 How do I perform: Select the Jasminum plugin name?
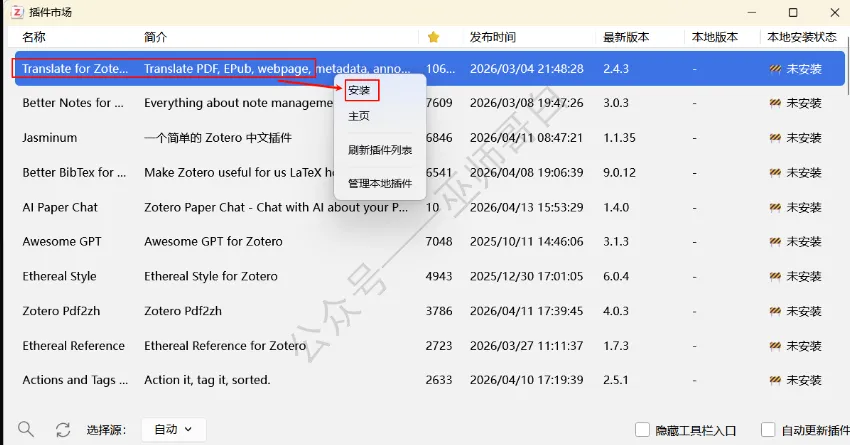(x=49, y=138)
